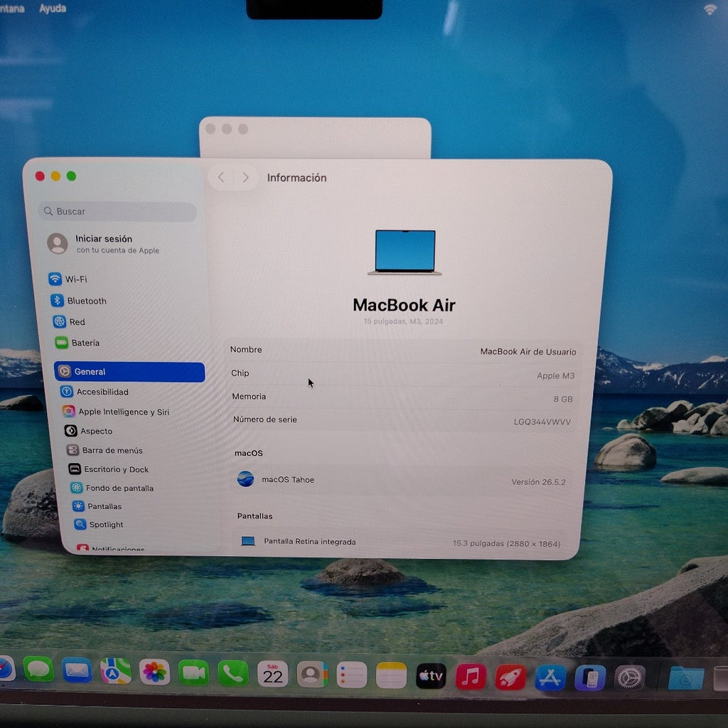Click Iniciar sesión con tu cuenta de Apple
This screenshot has height=728, width=728.
point(104,244)
